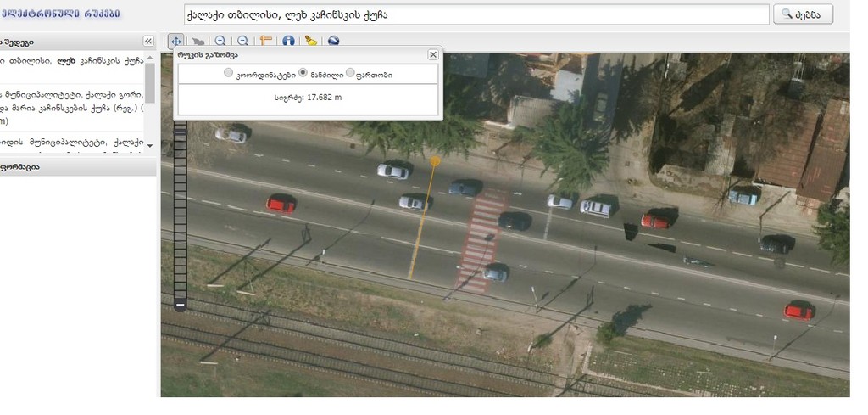Click the globe basemap icon

pyautogui.click(x=333, y=41)
